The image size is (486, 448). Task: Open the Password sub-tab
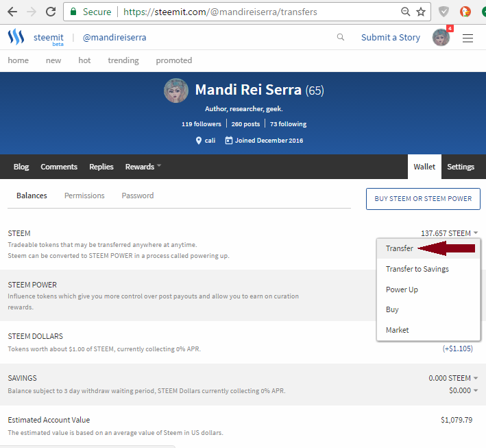(x=138, y=196)
